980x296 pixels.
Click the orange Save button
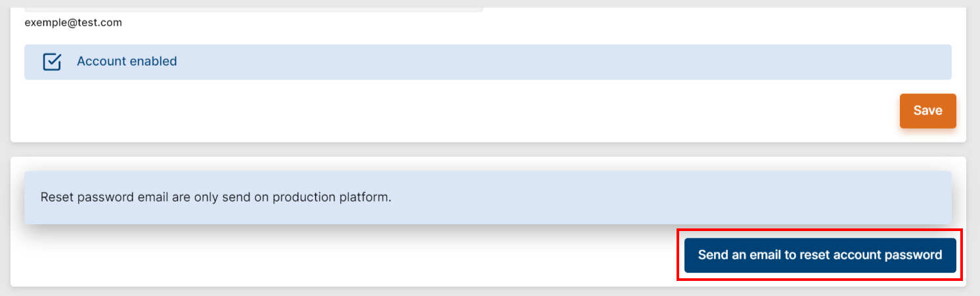(927, 111)
